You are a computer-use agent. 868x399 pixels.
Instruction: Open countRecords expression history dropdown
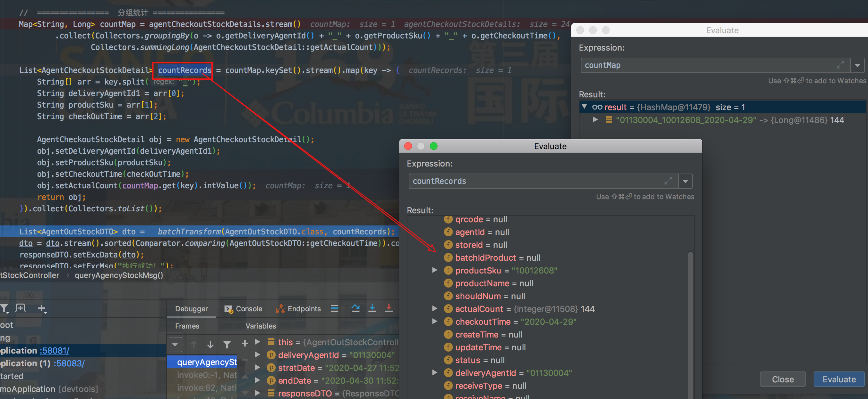click(685, 181)
